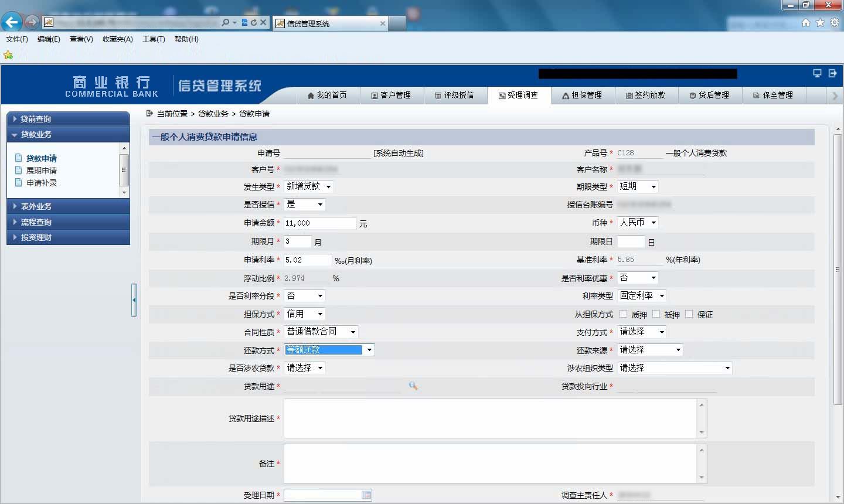Viewport: 844px width, 504px height.
Task: Click the browser home icon
Action: 806,22
